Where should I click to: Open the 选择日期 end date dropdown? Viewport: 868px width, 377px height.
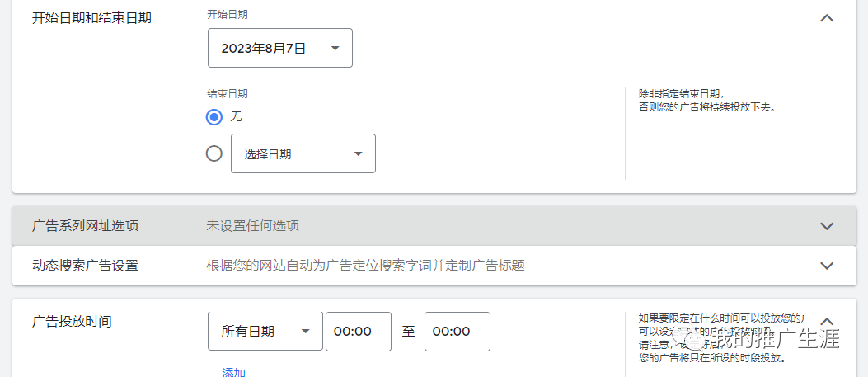tap(303, 153)
